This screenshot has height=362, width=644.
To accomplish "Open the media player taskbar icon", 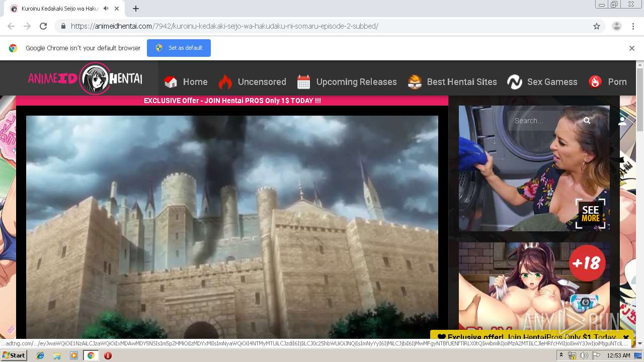I will [74, 355].
